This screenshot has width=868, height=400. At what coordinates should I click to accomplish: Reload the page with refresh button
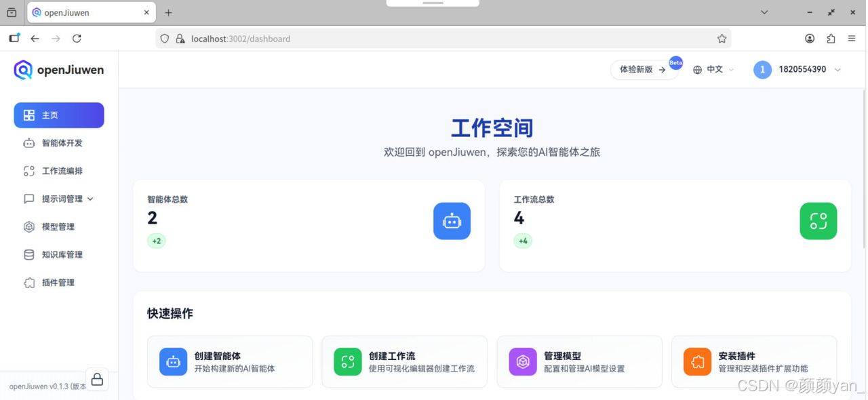(77, 39)
